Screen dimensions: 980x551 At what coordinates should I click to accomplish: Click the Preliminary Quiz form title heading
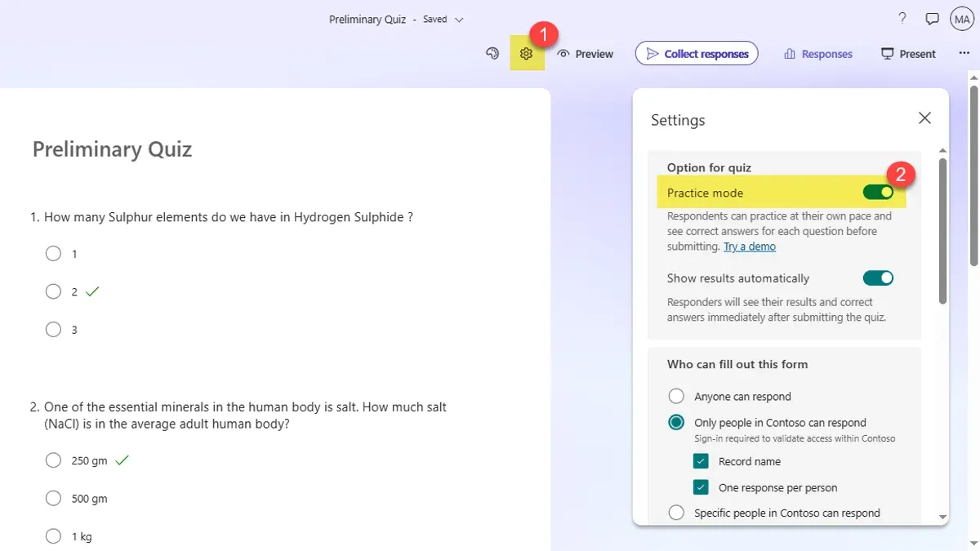(x=112, y=149)
